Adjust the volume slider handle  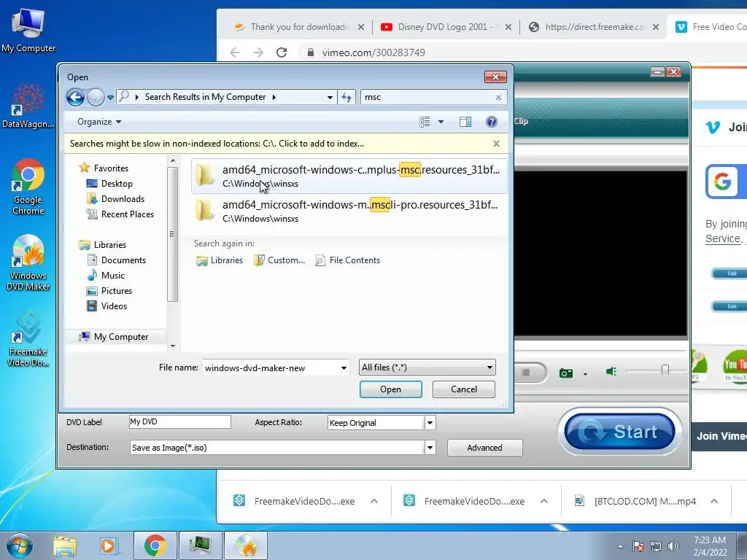[x=665, y=370]
